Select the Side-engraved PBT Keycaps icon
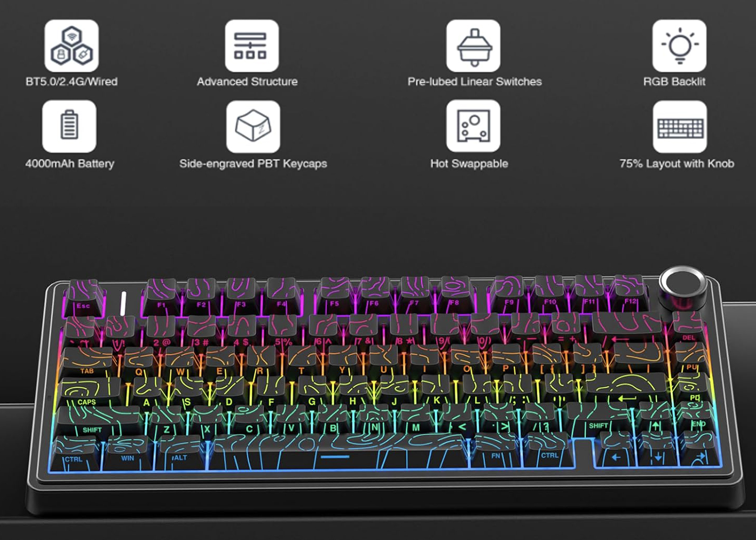This screenshot has height=540, width=756. (x=254, y=126)
